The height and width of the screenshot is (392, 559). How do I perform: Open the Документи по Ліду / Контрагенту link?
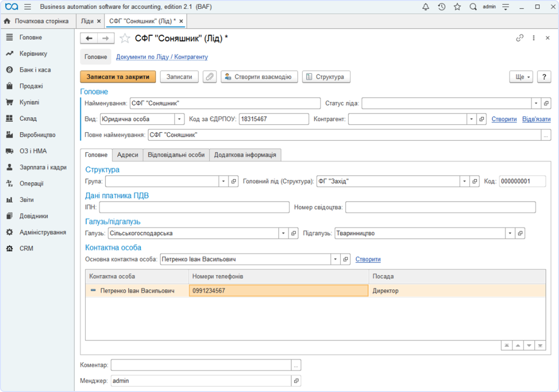click(162, 57)
